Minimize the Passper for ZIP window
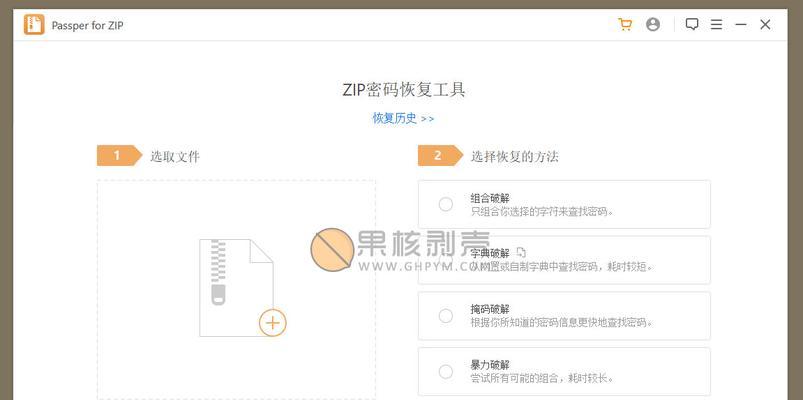The height and width of the screenshot is (400, 803). pos(741,25)
